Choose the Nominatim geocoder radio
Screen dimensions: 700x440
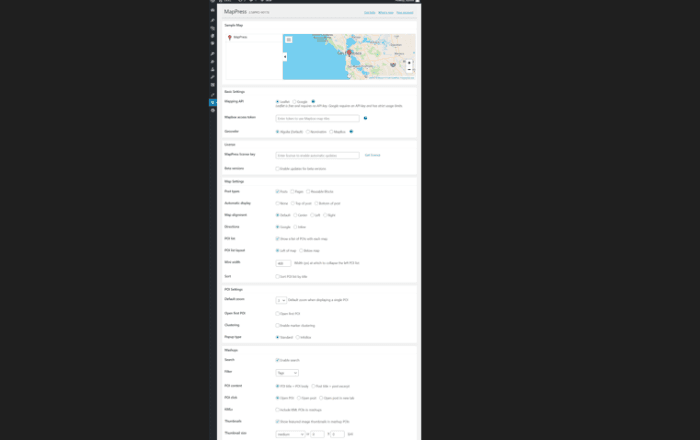coord(308,132)
